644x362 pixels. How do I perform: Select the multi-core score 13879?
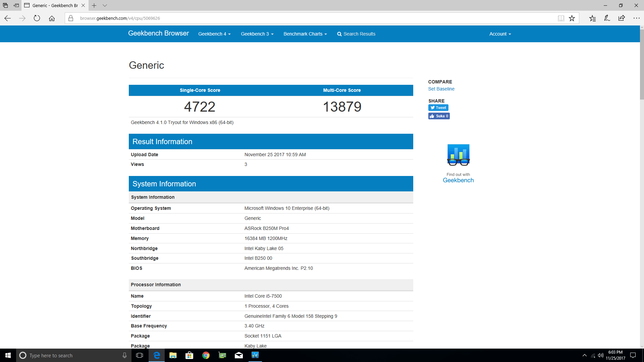point(342,107)
